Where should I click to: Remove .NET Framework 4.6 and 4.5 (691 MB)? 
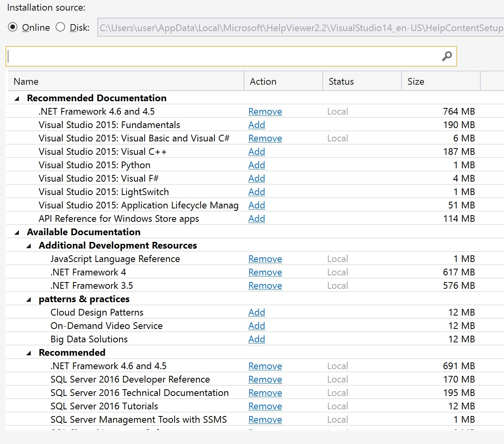(265, 366)
